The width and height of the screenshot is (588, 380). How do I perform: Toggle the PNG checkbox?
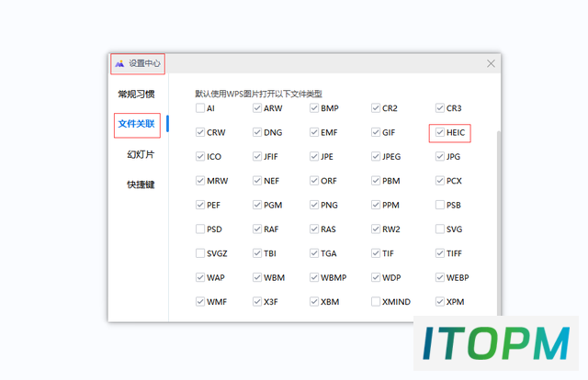pyautogui.click(x=314, y=205)
